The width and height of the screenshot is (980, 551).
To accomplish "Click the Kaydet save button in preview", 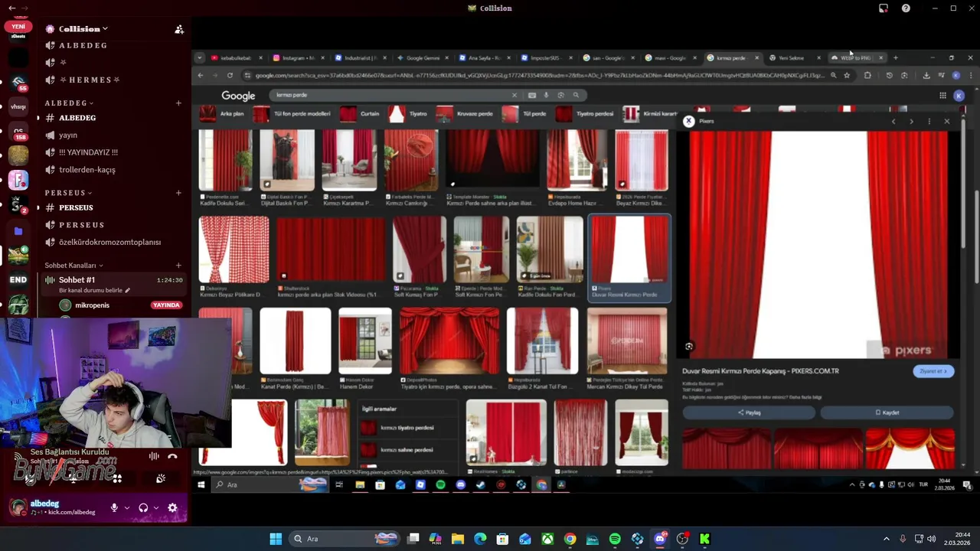I will 887,412.
